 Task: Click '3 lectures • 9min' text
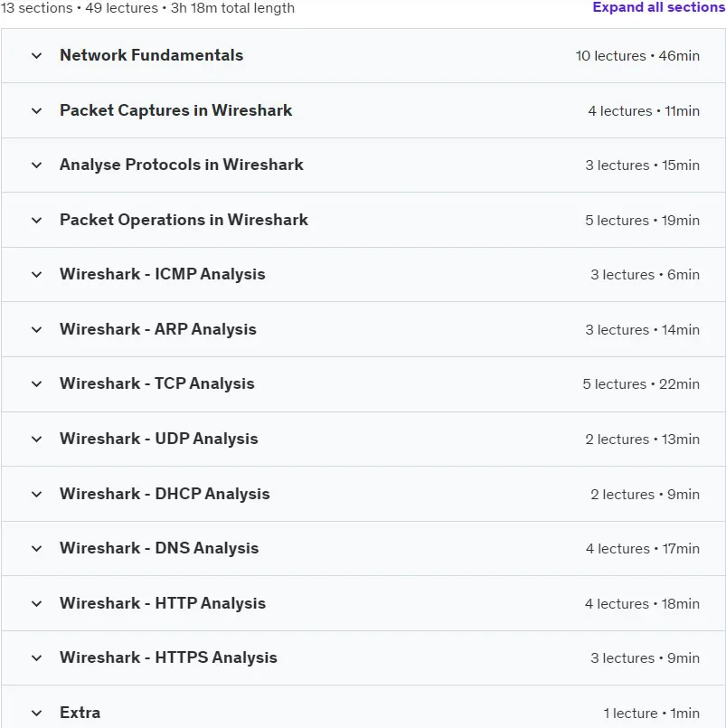645,658
